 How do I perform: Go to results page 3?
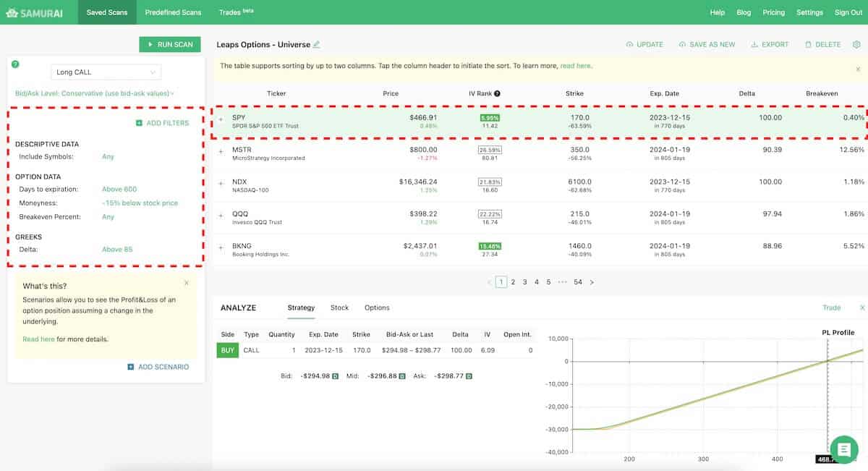click(525, 282)
